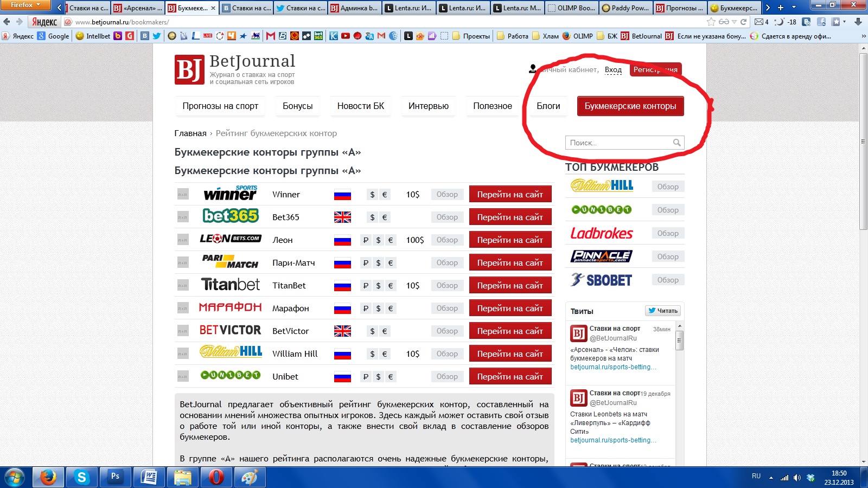Open the betjournal.ru link in Арсенал tweet
Screen dimensions: 868x488
point(613,367)
